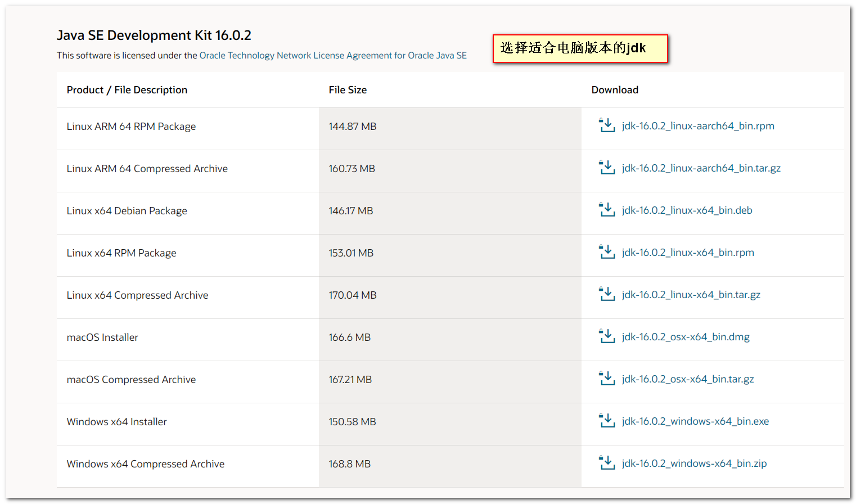Select 'Linux x64 Compressed Archive' text
Image resolution: width=856 pixels, height=504 pixels.
pyautogui.click(x=137, y=295)
